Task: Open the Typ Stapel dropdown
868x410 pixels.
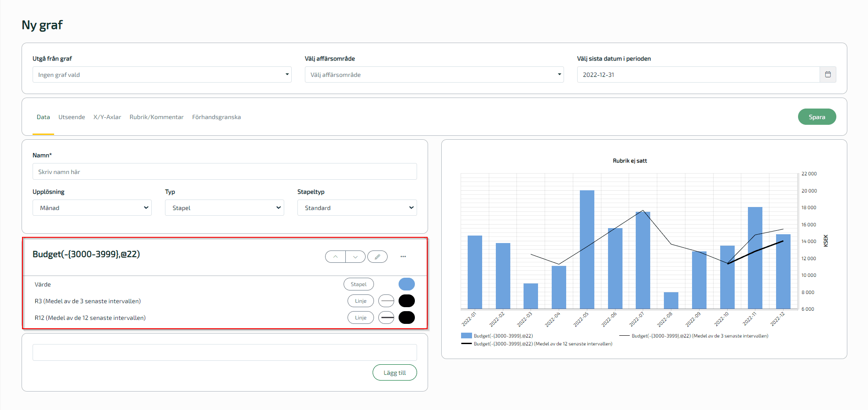Action: (x=224, y=208)
